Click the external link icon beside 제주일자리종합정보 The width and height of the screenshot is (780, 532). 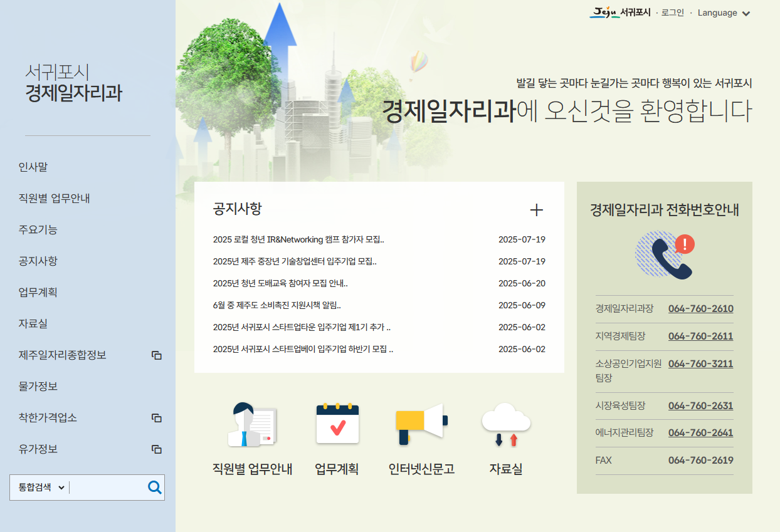click(x=155, y=355)
